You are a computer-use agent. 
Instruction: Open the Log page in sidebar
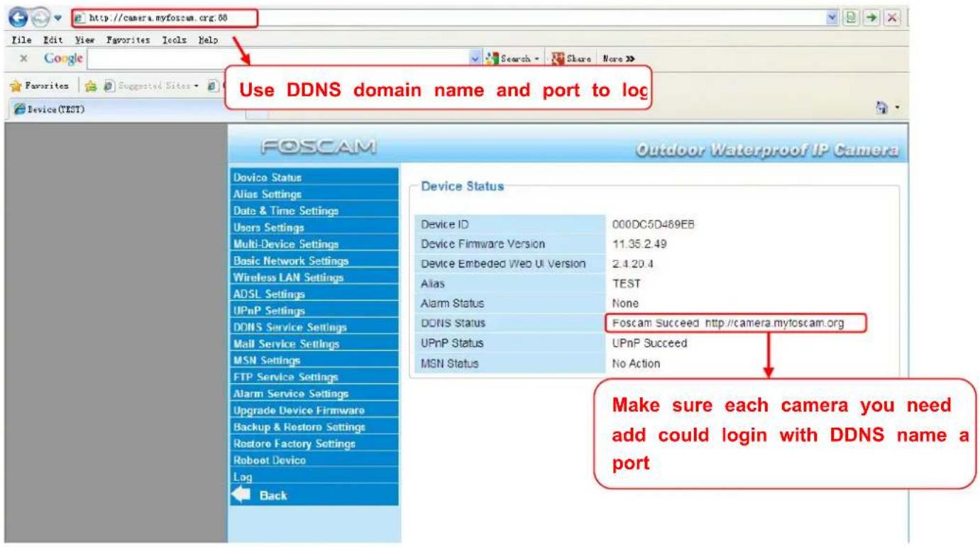click(314, 477)
